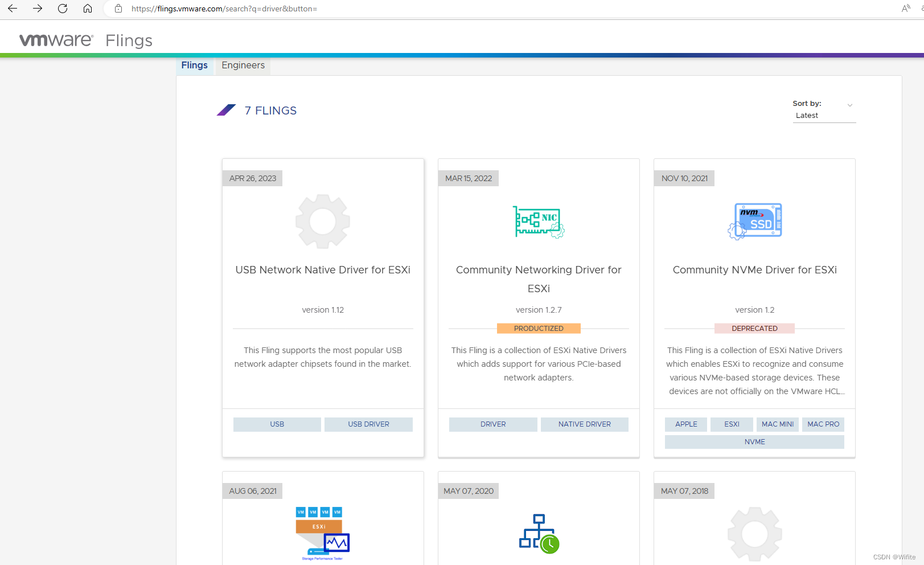This screenshot has width=924, height=565.
Task: Open USB Network Native Driver for ESXi
Action: coord(323,270)
